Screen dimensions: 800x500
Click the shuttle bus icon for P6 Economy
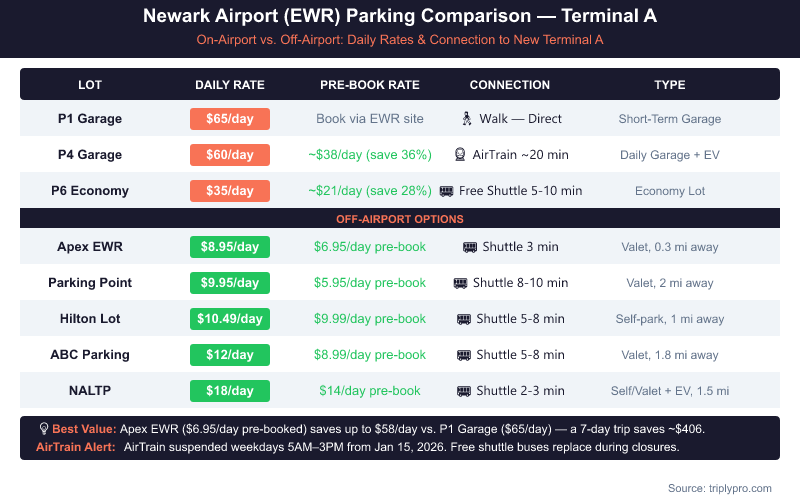tap(446, 191)
